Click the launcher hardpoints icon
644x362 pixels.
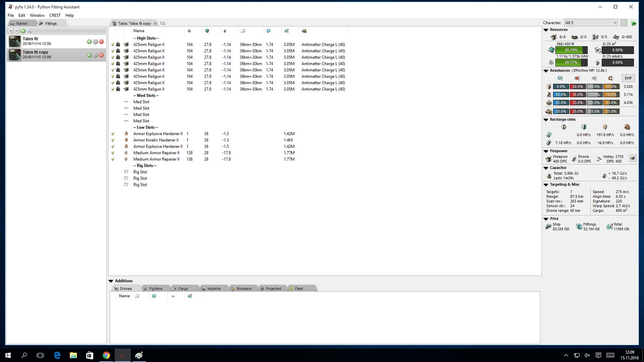pyautogui.click(x=574, y=37)
